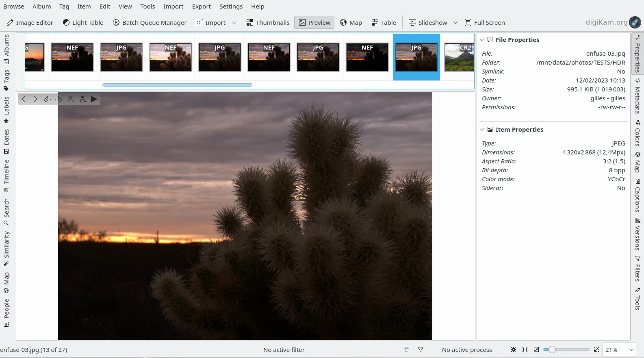Switch to Thumbnails view
Viewport: 644px width, 358px height.
pyautogui.click(x=268, y=23)
